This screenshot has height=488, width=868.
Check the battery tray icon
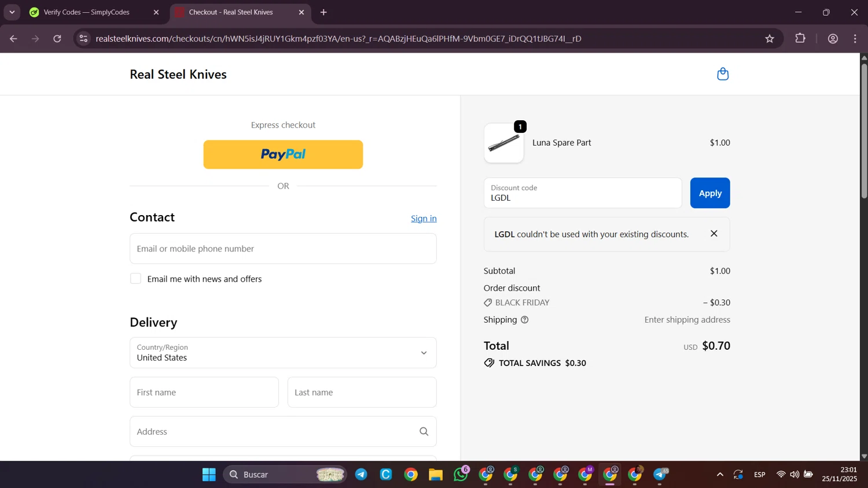coord(808,475)
